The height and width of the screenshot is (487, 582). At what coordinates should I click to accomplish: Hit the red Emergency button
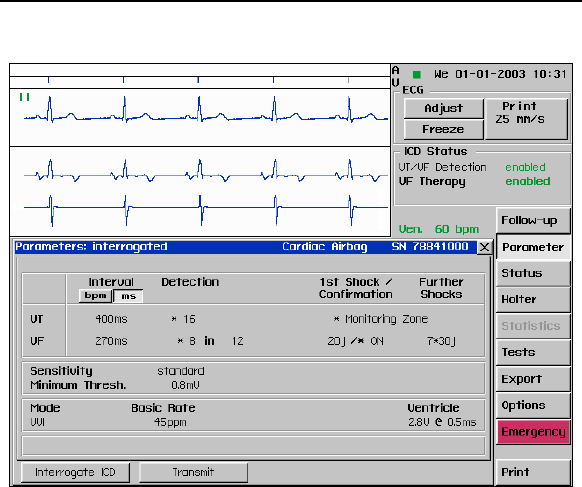pos(533,432)
